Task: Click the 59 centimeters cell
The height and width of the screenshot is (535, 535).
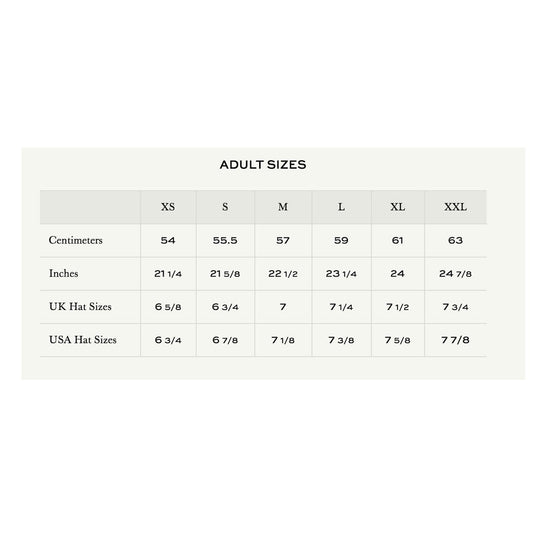Action: click(341, 241)
